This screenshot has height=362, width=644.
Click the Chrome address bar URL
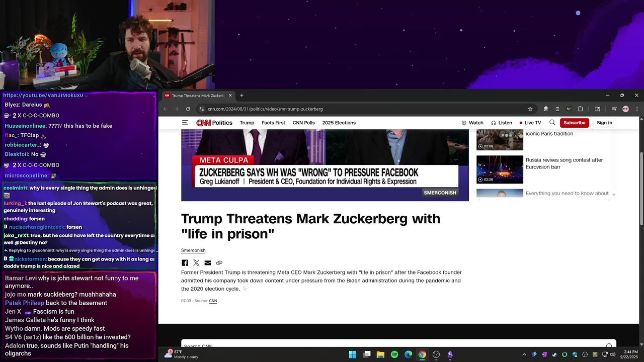[x=265, y=109]
